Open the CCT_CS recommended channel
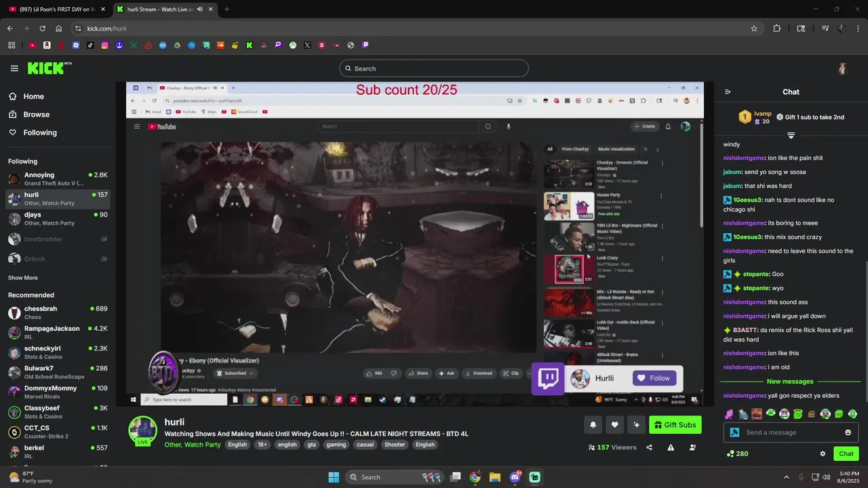Viewport: 868px width, 488px height. (58, 432)
